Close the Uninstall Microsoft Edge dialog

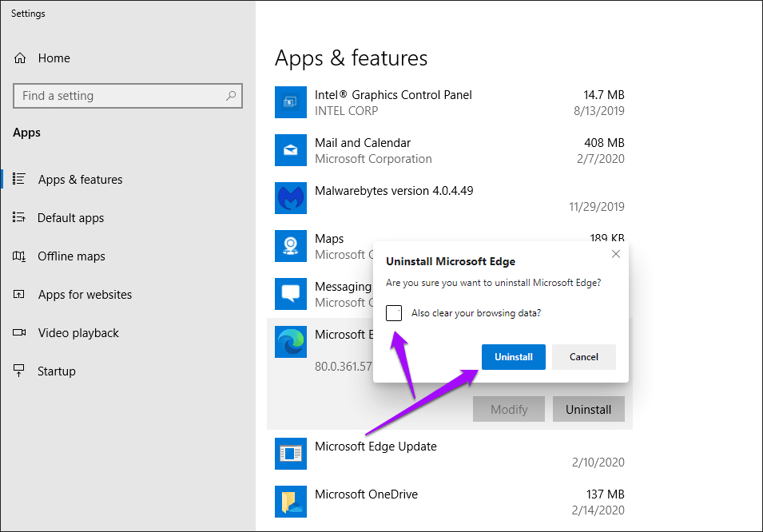click(x=615, y=254)
